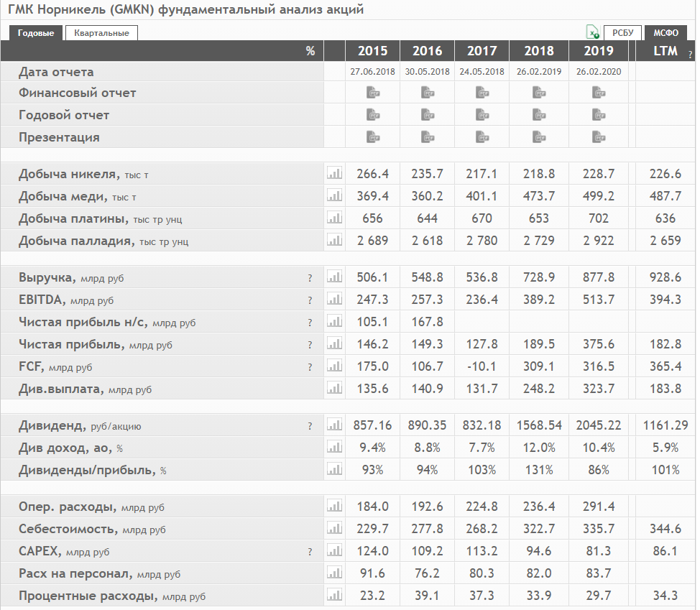This screenshot has width=700, height=610.
Task: Open 2015 annual report (Годовой отчет) file
Action: pos(373,115)
